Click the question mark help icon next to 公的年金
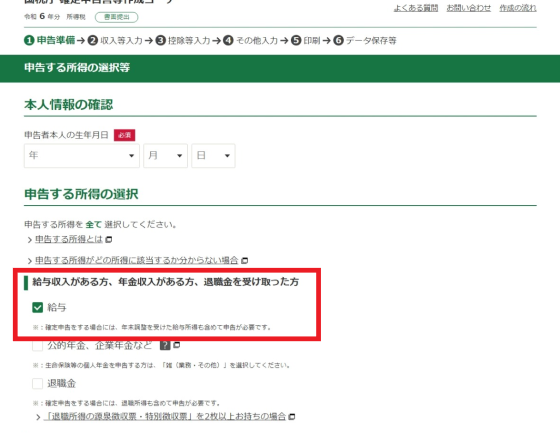Screen dimensions: 560x433 tap(165, 345)
